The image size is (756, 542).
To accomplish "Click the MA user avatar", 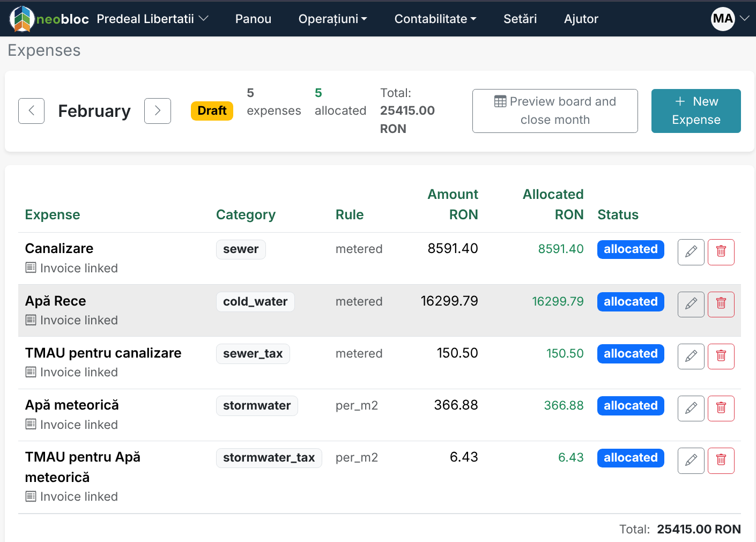I will [723, 19].
